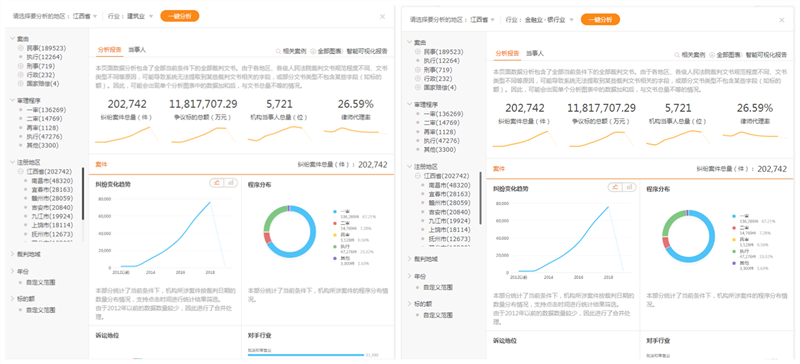Open 分析报告 tab in 建筑业 panel
Image resolution: width=800 pixels, height=364 pixels.
(109, 50)
